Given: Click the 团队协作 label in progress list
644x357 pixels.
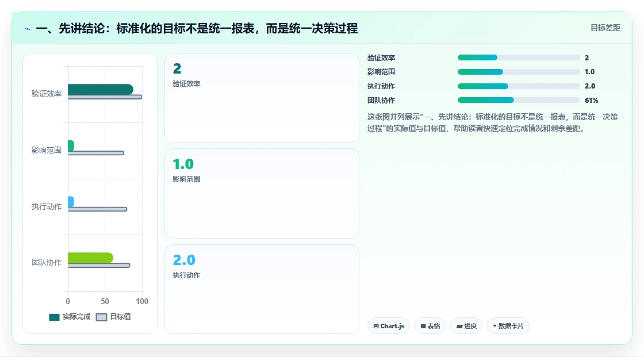Looking at the screenshot, I should (x=381, y=100).
